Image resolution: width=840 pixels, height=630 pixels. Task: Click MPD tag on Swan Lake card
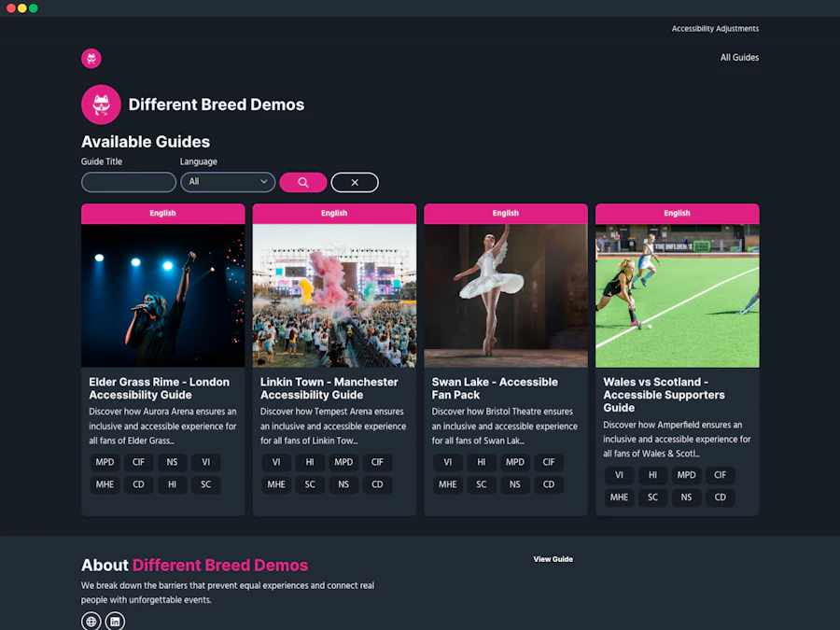515,462
